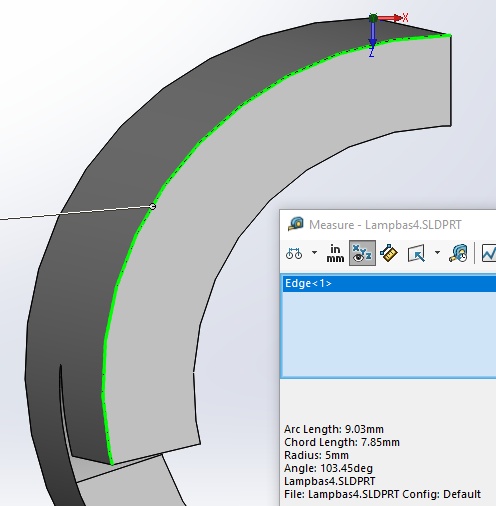Click the Create Sensor icon
Viewport: 496px width, 506px height.
(x=489, y=253)
